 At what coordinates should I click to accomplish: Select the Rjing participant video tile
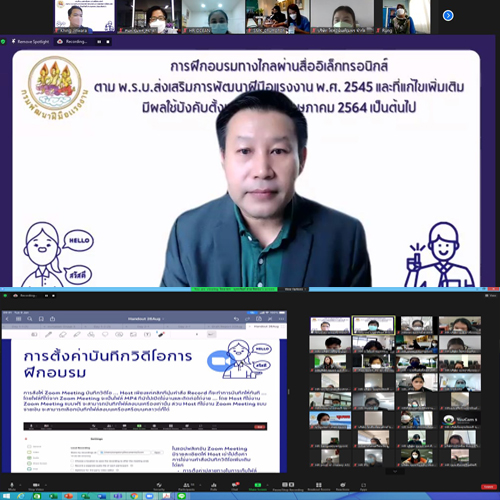coord(402,17)
